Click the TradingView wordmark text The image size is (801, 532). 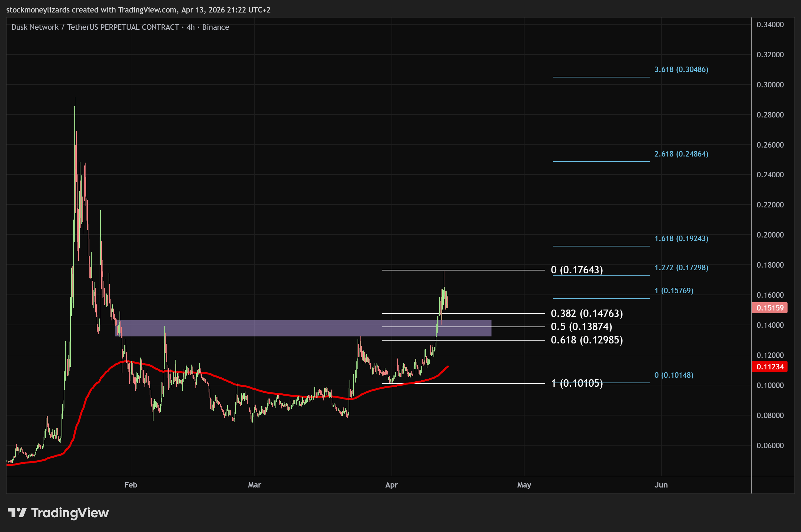[x=70, y=513]
